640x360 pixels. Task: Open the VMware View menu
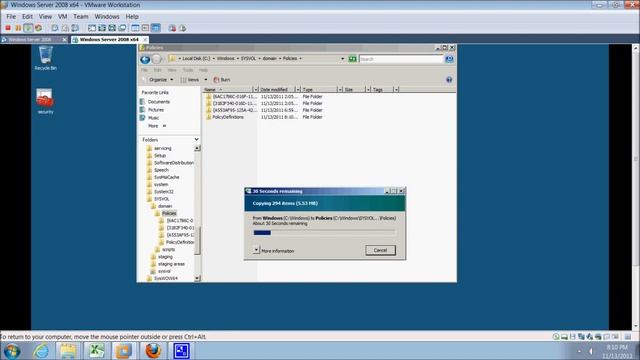coord(45,16)
